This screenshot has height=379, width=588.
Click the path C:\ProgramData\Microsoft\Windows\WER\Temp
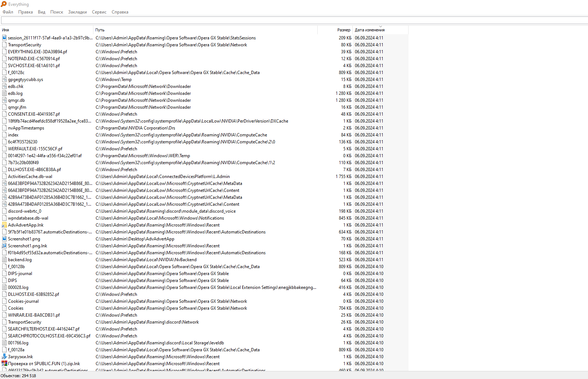point(143,156)
